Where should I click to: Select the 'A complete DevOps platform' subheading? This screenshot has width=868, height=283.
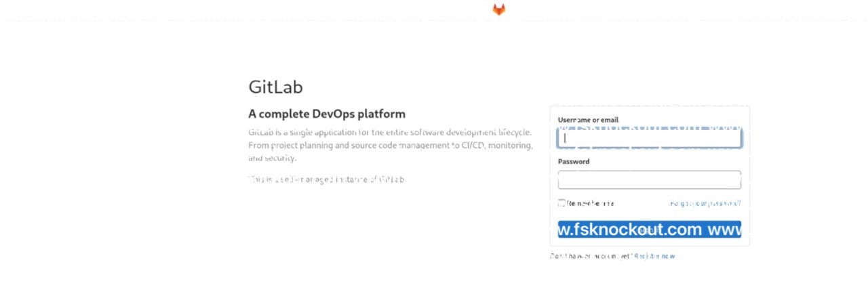(326, 114)
